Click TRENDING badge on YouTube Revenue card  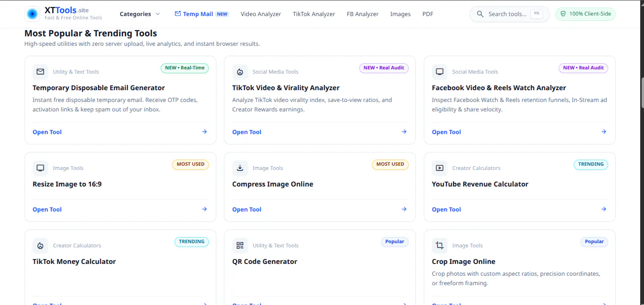coord(591,164)
